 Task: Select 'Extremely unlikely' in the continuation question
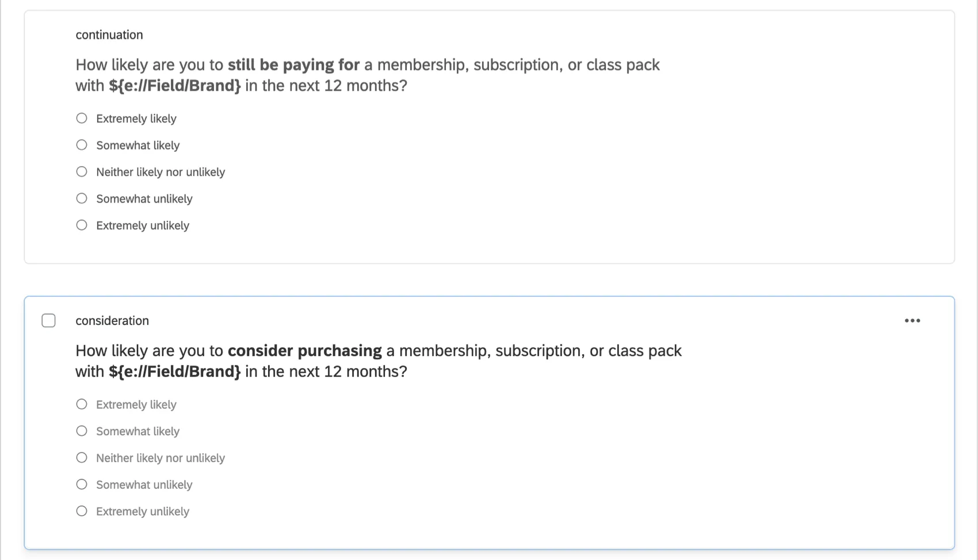pyautogui.click(x=81, y=224)
